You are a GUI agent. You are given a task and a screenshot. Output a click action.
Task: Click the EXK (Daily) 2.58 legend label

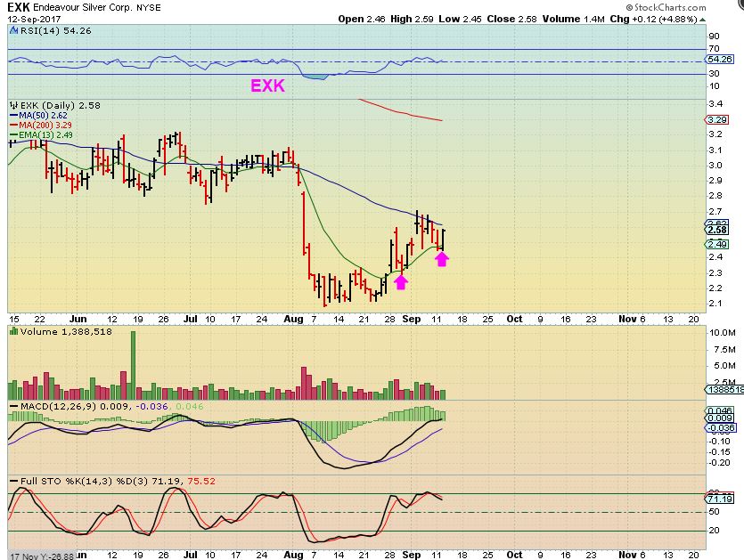click(61, 105)
